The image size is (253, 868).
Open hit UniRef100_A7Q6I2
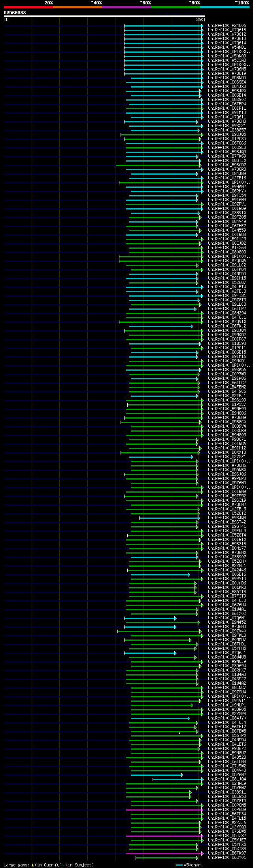tap(227, 34)
